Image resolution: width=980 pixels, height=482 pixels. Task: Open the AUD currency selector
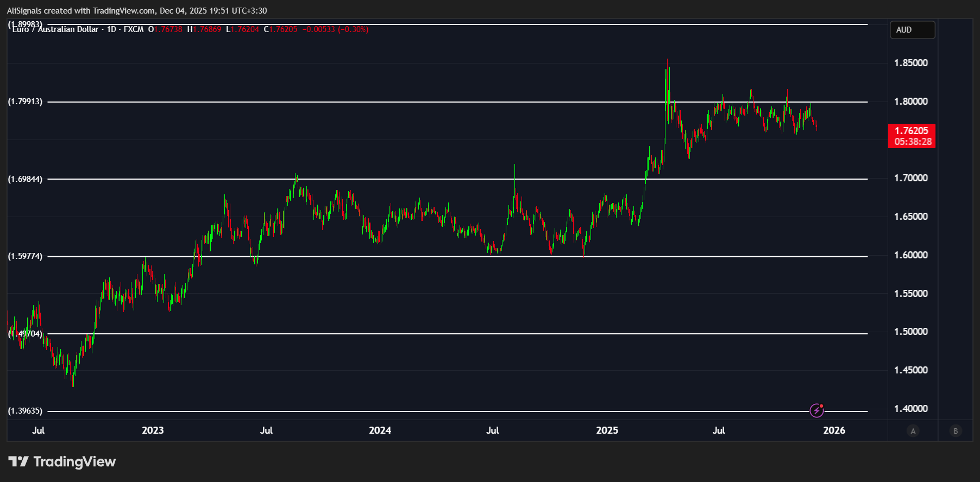click(x=912, y=30)
